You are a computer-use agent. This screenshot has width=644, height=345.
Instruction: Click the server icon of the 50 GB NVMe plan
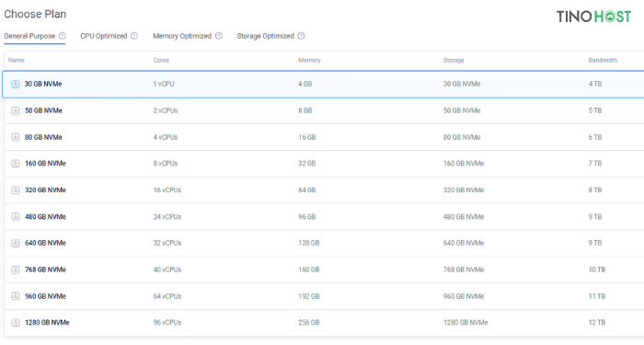(16, 111)
